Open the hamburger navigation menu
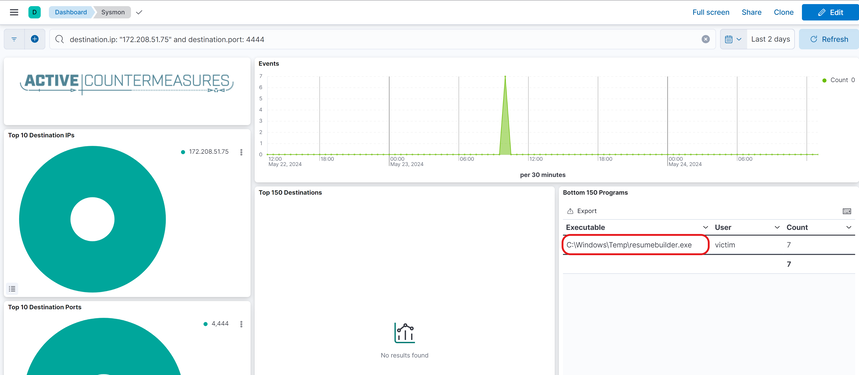The height and width of the screenshot is (375, 859). click(x=14, y=12)
